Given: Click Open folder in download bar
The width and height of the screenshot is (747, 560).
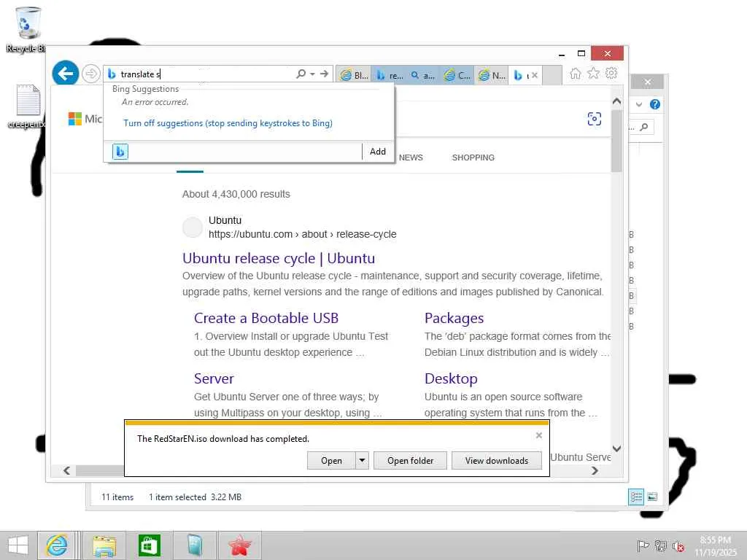Looking at the screenshot, I should click(410, 461).
